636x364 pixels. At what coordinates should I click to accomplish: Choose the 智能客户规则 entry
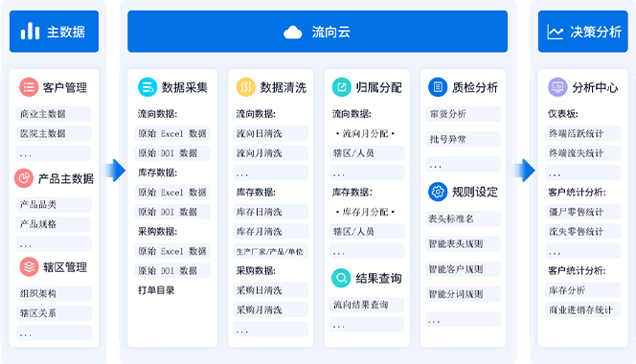464,269
